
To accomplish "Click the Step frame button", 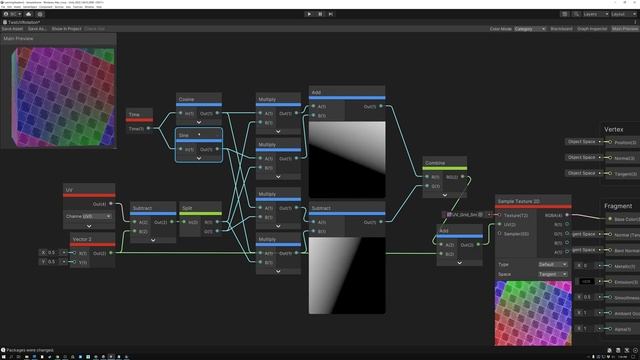I will [331, 14].
